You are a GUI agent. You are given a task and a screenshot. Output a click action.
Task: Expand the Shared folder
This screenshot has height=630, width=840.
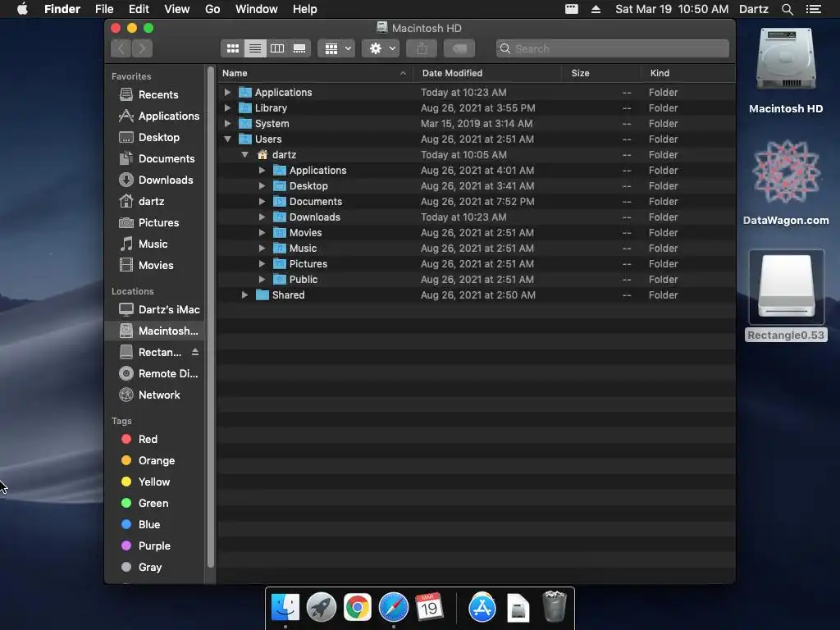coord(244,295)
